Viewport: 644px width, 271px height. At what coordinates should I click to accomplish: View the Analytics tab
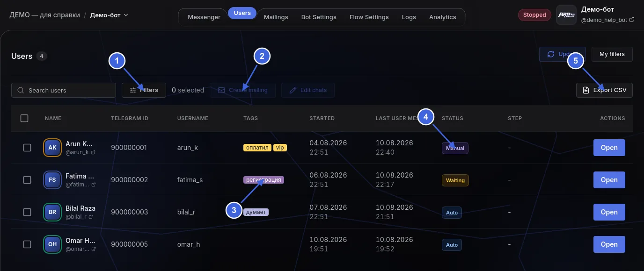coord(443,17)
